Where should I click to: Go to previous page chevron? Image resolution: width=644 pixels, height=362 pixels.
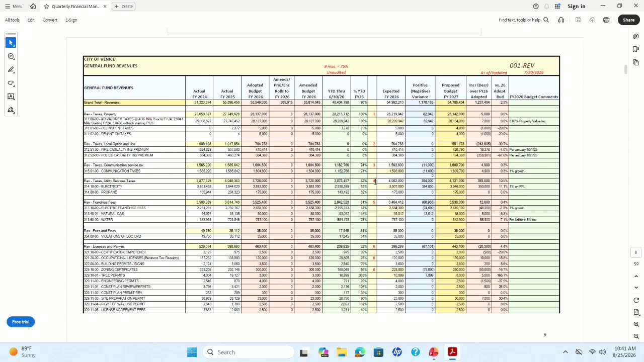tap(636, 276)
